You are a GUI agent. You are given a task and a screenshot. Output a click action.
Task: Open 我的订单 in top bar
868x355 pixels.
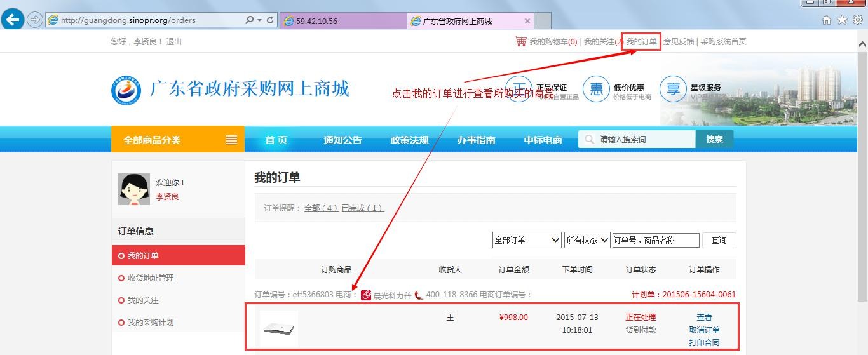tap(641, 42)
